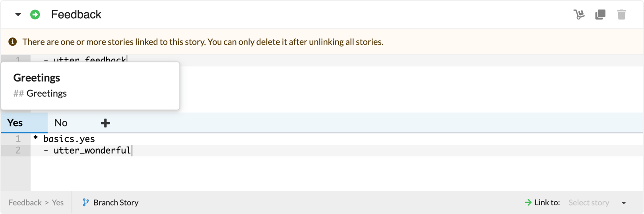Select the Greetings linked story popup entry

pyautogui.click(x=90, y=86)
